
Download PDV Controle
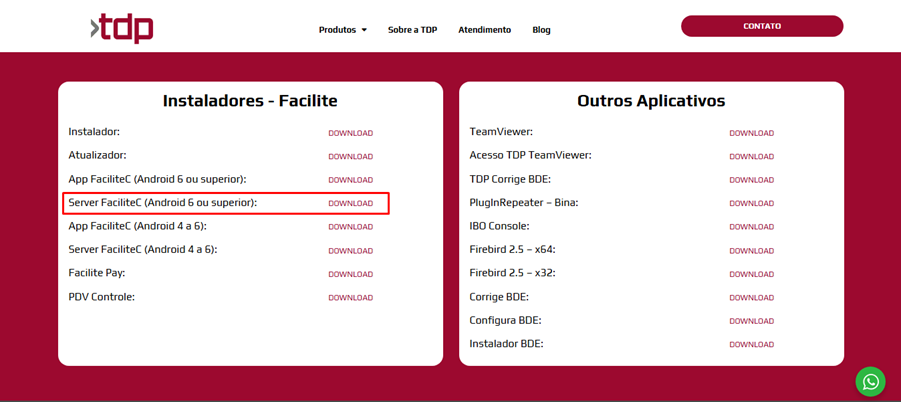[351, 298]
